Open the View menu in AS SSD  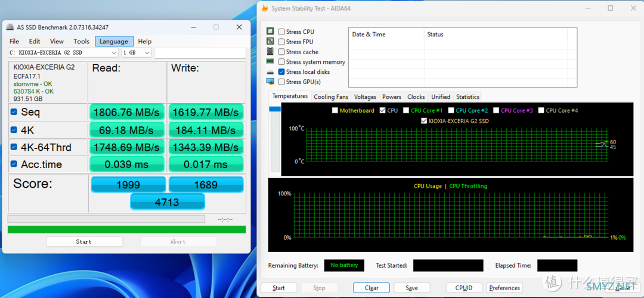57,41
